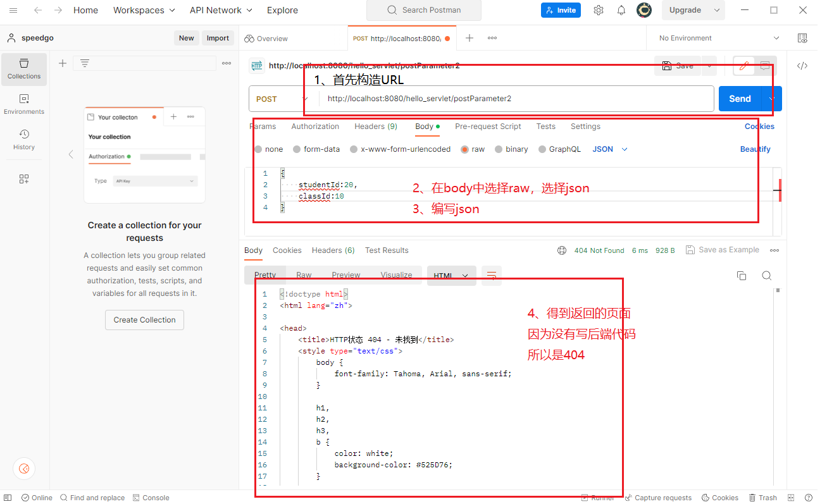Open the notifications bell
827x504 pixels.
coord(621,10)
